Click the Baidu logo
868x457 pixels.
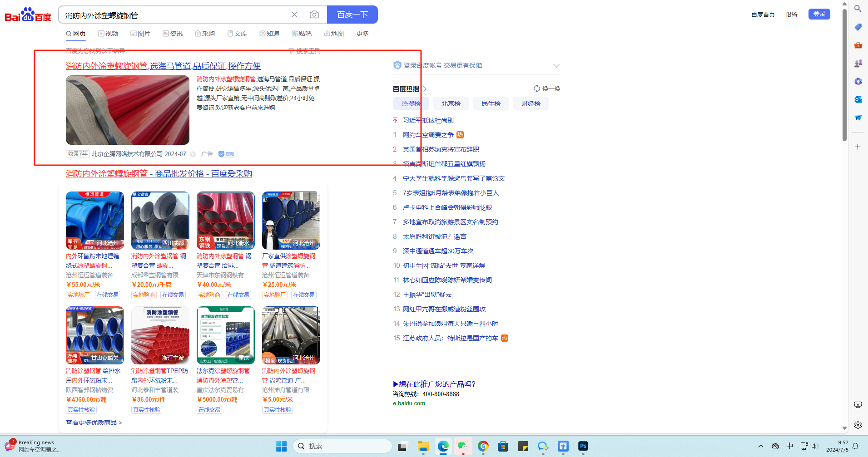(28, 15)
